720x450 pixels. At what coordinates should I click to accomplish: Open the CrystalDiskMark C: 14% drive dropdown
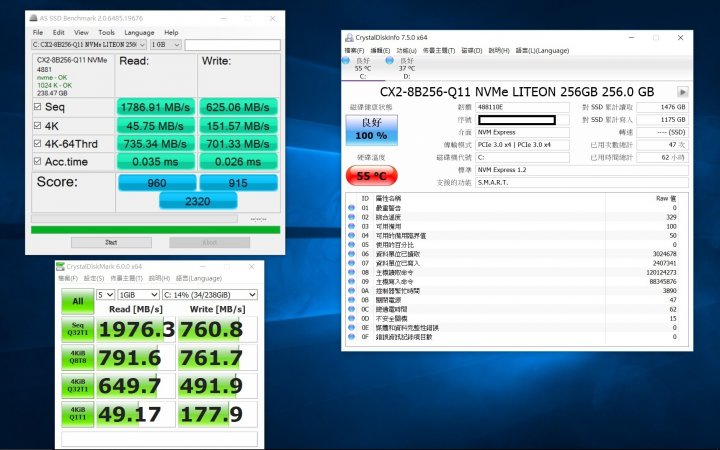coord(210,295)
